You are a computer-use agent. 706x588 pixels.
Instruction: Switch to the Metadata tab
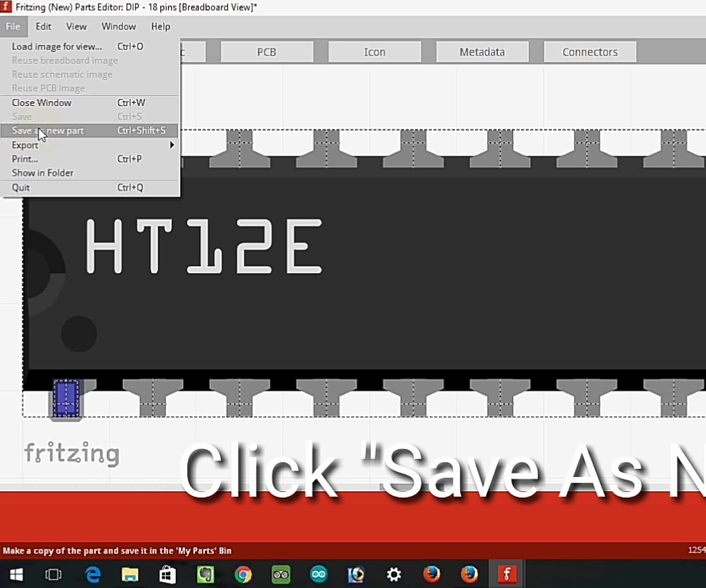(x=482, y=52)
